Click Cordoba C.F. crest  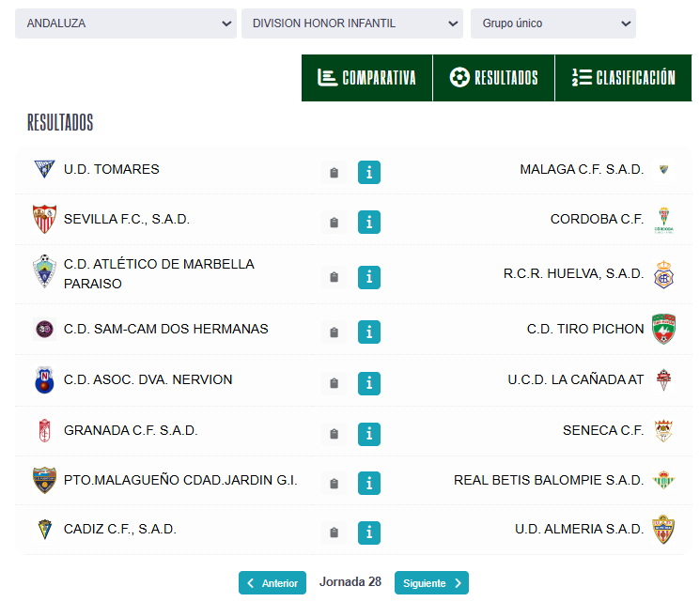664,220
